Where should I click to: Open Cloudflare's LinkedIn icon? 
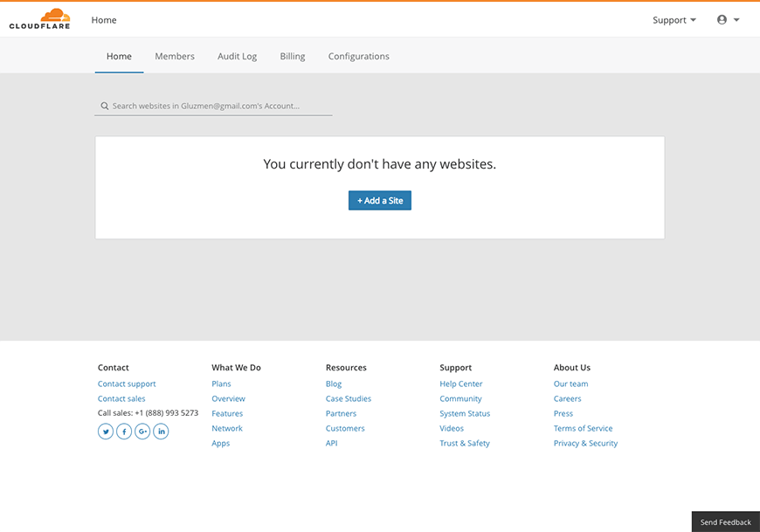(x=161, y=432)
